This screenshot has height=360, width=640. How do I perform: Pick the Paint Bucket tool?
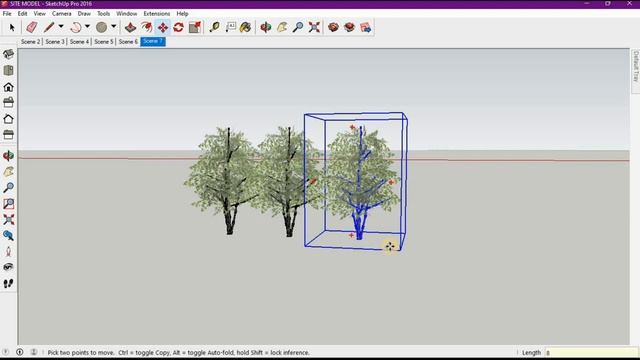coord(245,27)
